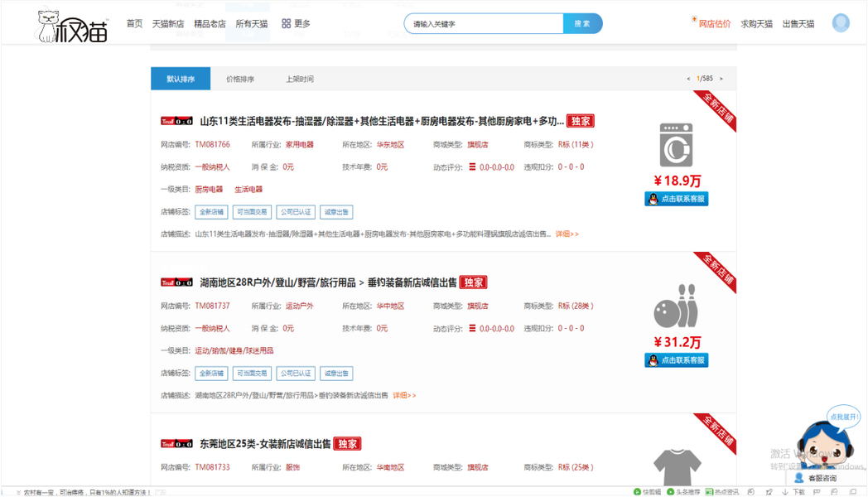Viewport: 868px width, 497px height.
Task: Click 公司已认证 tag in 湖南地区 listing
Action: (296, 374)
